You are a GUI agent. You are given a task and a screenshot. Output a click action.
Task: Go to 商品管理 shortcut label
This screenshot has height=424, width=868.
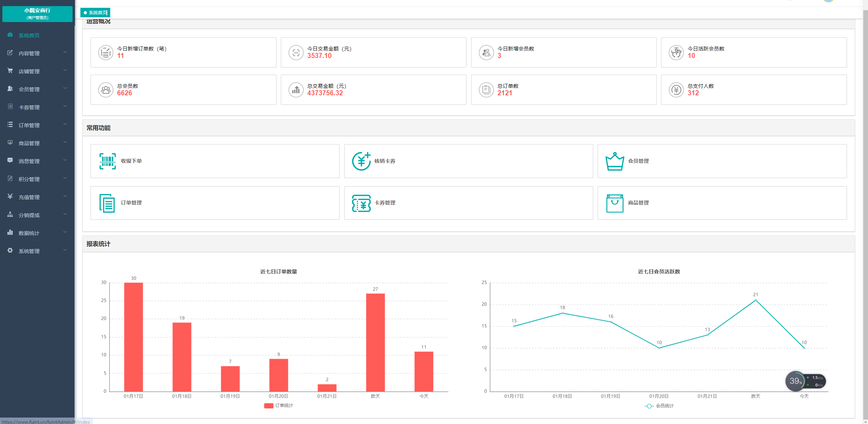638,203
